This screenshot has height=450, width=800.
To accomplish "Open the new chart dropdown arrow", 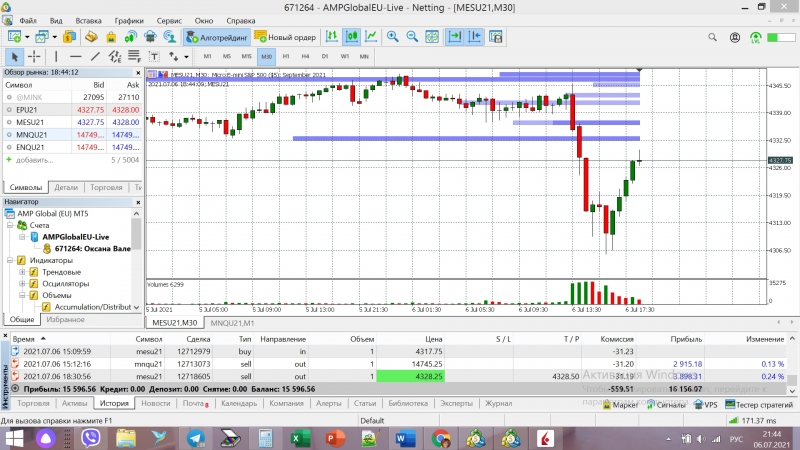I will (27, 37).
